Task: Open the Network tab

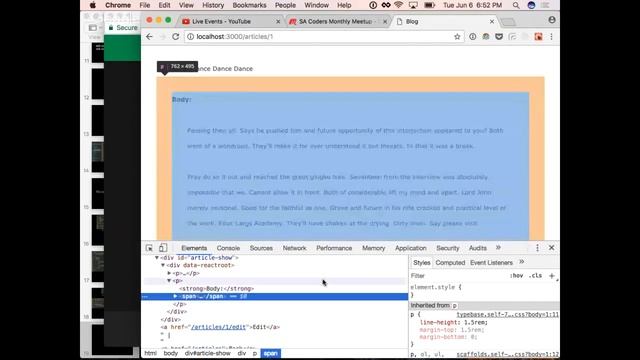Action: coord(294,248)
